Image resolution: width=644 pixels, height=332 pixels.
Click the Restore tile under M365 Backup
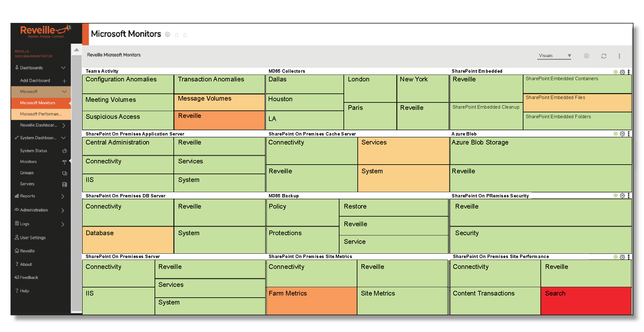pos(394,208)
